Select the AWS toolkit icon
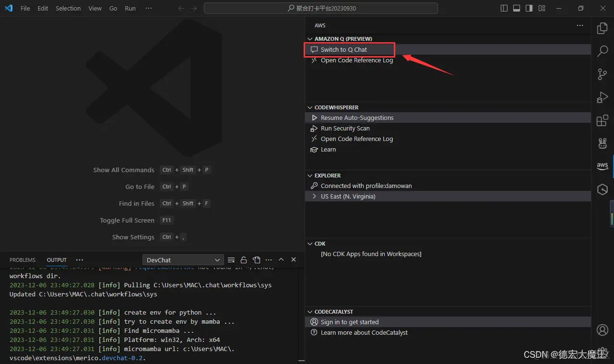The width and height of the screenshot is (614, 364). tap(602, 166)
